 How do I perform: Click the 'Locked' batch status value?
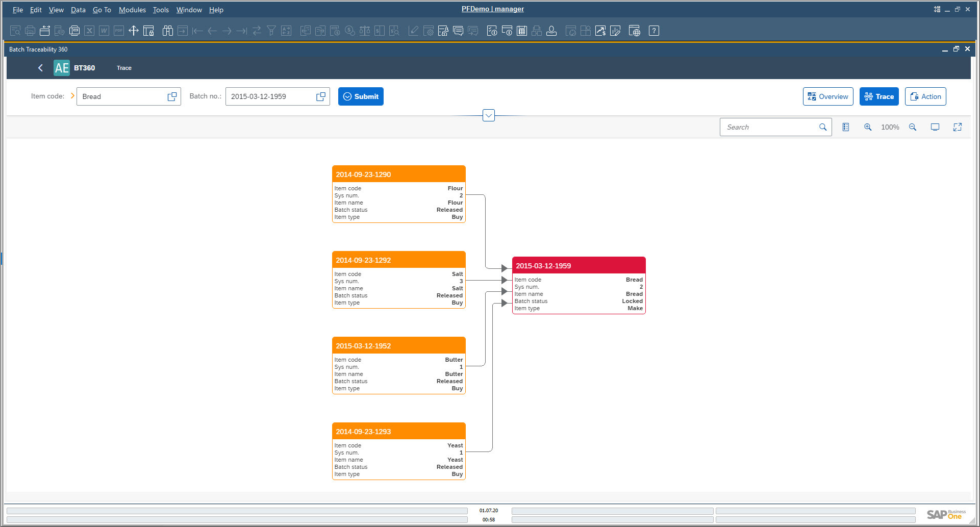click(x=633, y=301)
